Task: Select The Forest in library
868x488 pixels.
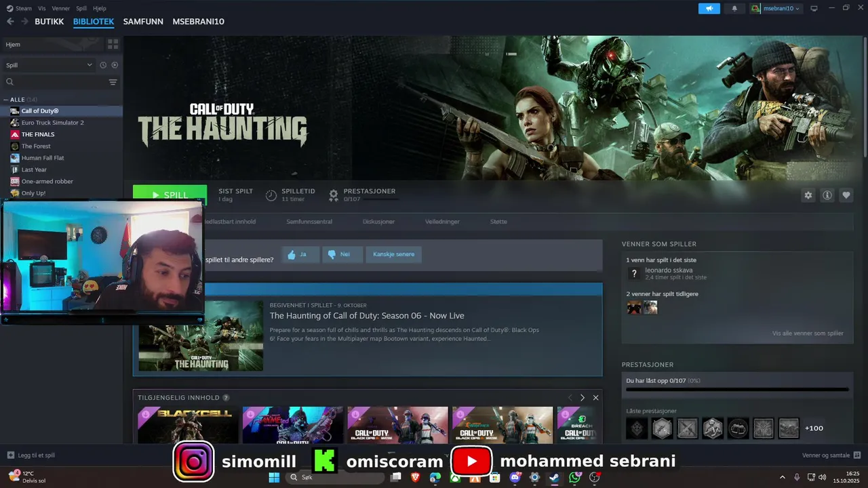Action: pos(61,146)
